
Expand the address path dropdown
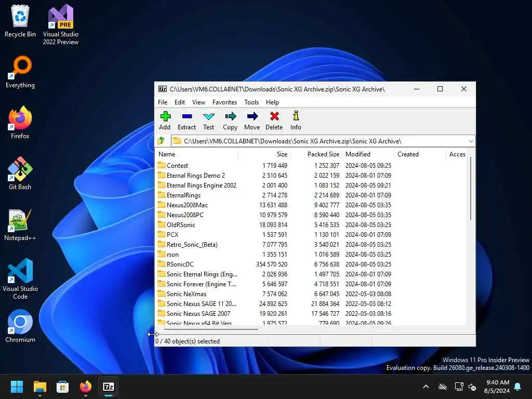click(x=471, y=141)
